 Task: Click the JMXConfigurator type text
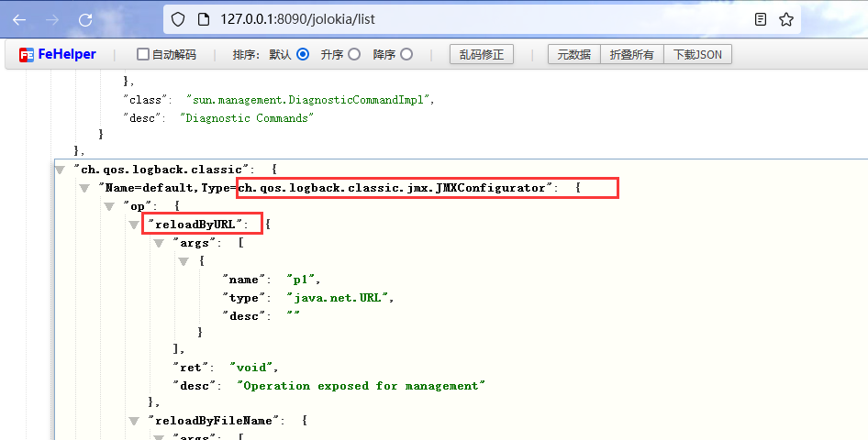click(x=393, y=187)
